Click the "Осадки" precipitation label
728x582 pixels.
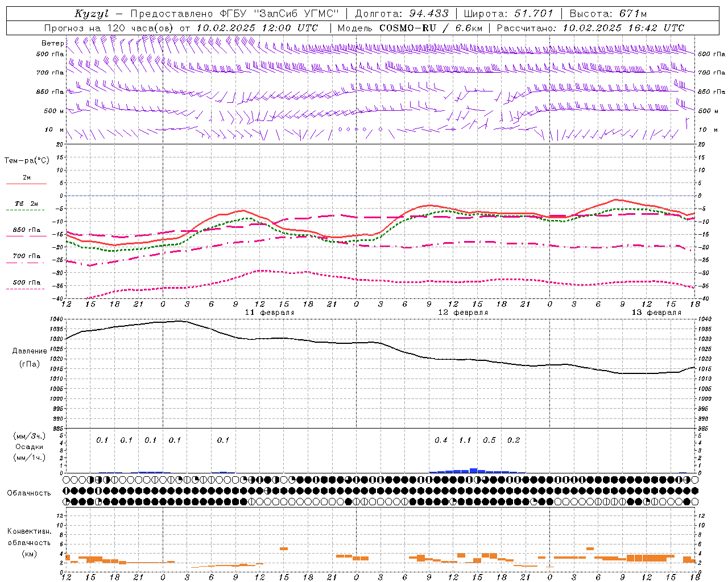30,447
